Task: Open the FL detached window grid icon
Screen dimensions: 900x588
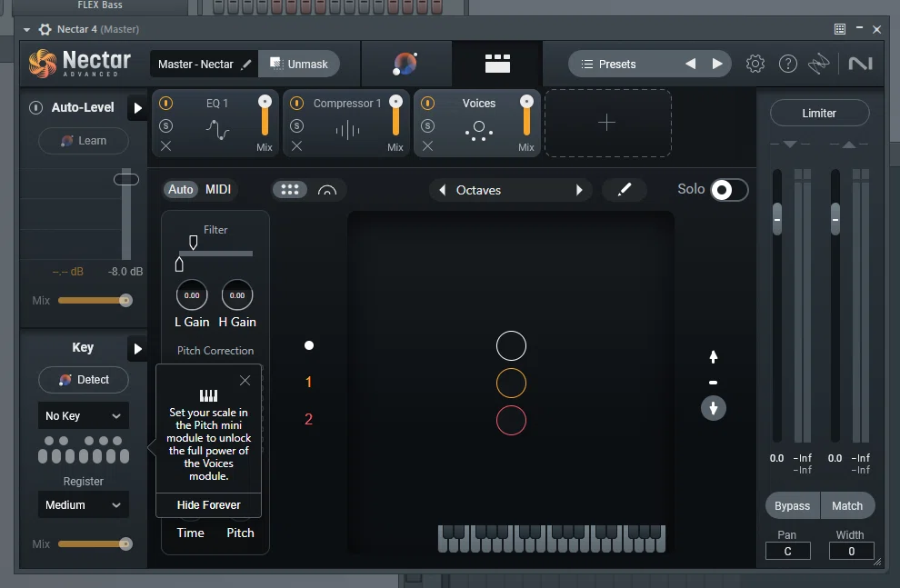Action: click(840, 29)
